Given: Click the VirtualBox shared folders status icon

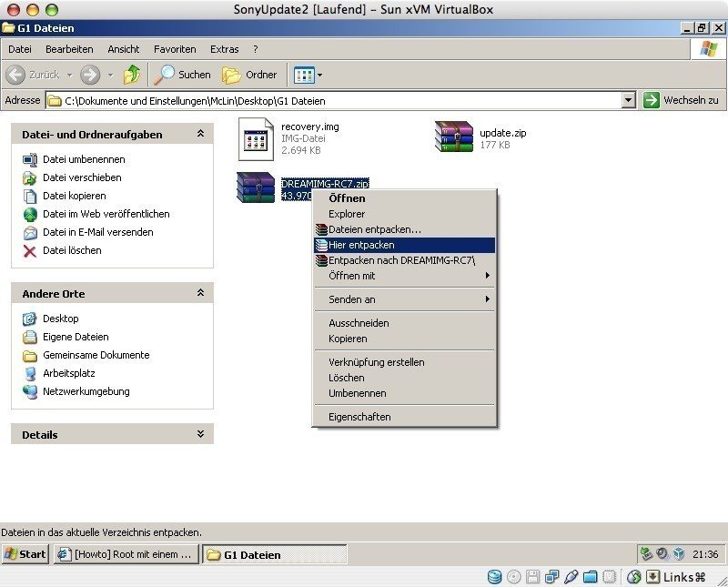Looking at the screenshot, I should (590, 577).
